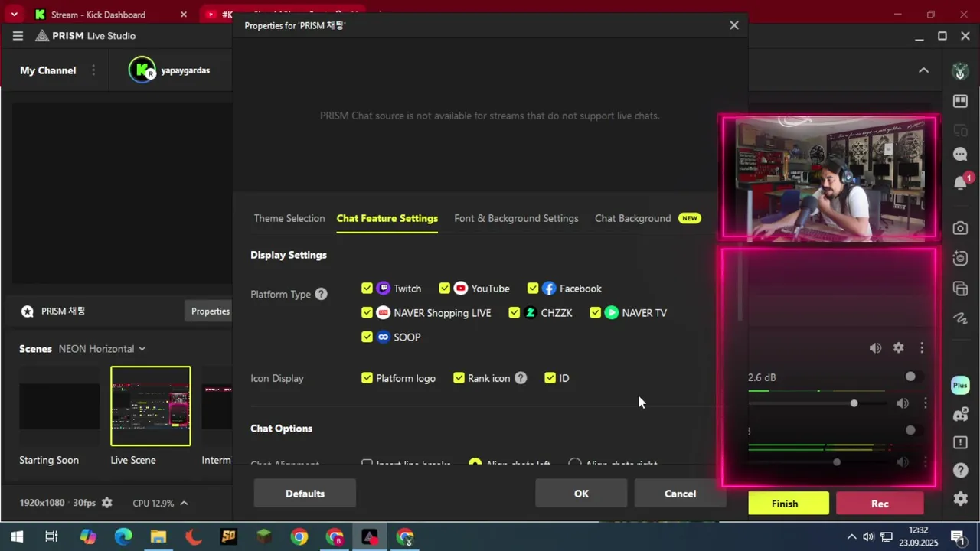Open the audio mixer gear settings icon

tap(898, 347)
